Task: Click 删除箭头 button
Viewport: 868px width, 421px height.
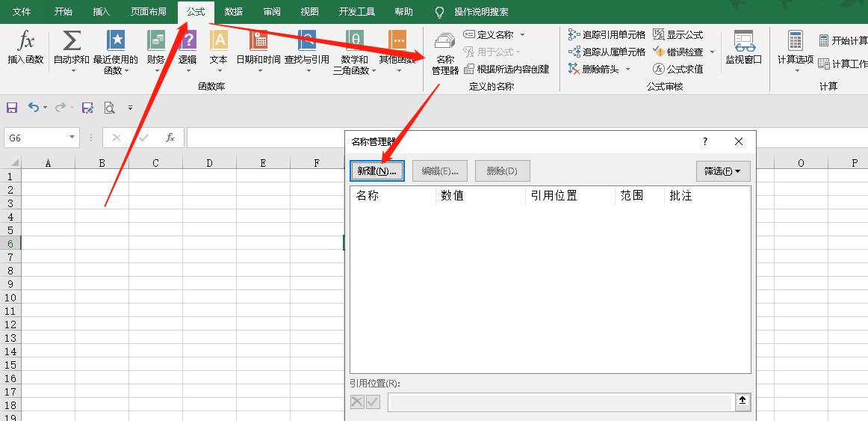Action: pyautogui.click(x=594, y=70)
